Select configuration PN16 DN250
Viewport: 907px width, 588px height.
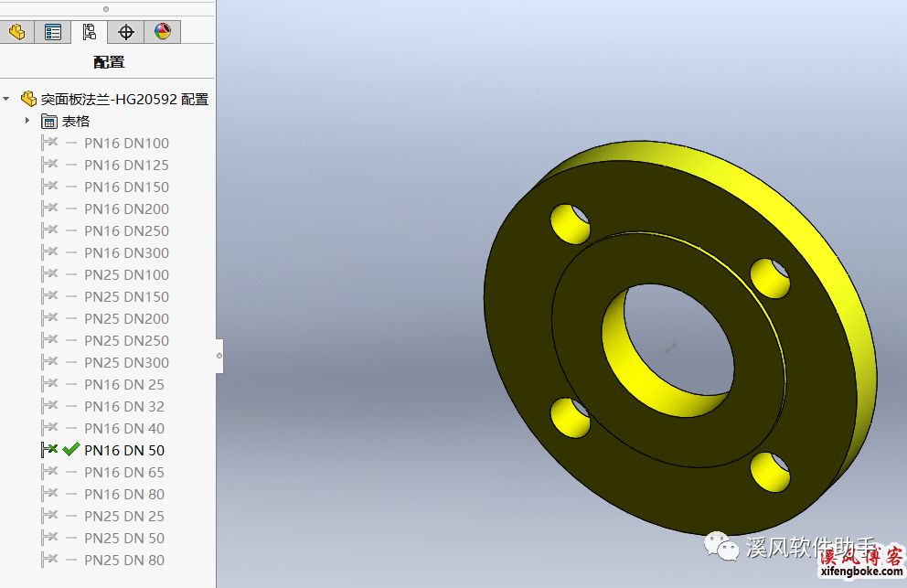coord(127,231)
